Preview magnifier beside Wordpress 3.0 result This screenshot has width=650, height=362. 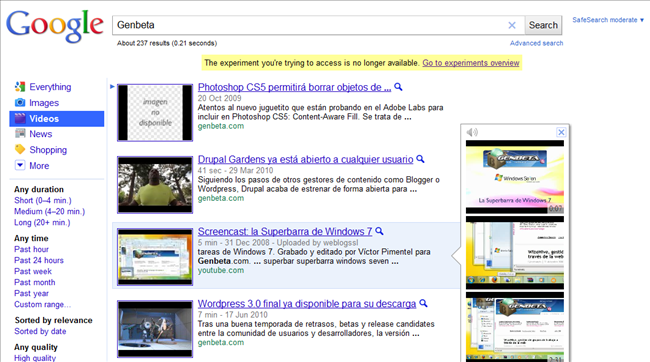[x=423, y=303]
